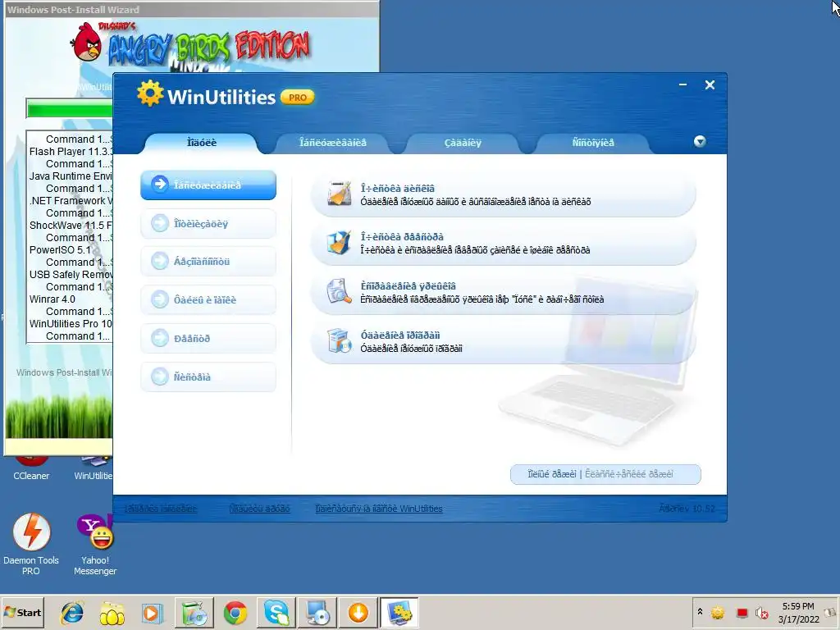
Task: Switch to the fourth WinUtilities tab
Action: [x=593, y=143]
